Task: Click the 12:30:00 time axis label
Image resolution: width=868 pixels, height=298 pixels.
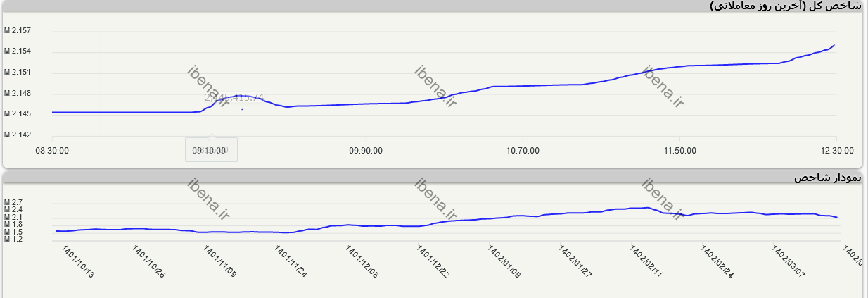Action: [836, 150]
